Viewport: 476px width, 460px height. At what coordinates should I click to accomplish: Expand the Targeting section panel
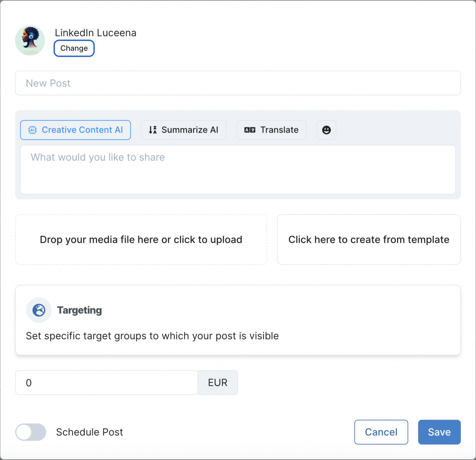pos(238,320)
